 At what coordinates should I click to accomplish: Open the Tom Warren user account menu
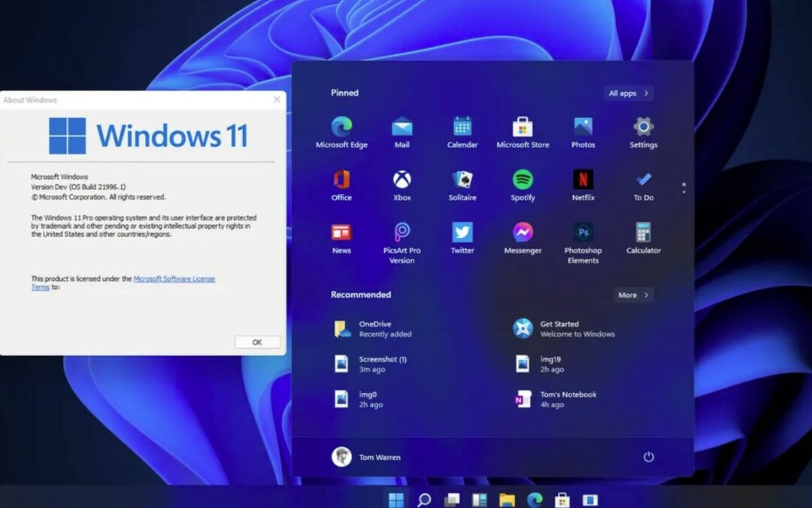pyautogui.click(x=366, y=457)
